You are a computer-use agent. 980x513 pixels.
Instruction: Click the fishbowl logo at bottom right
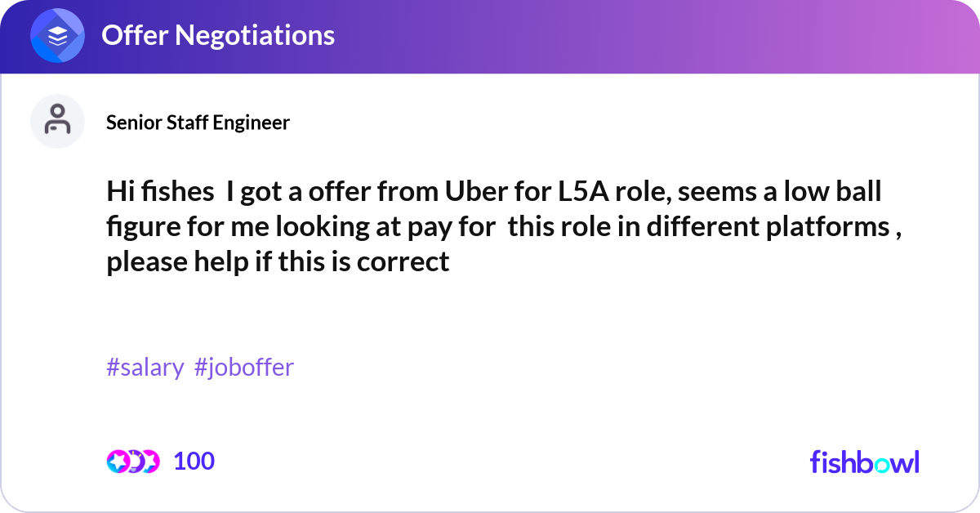tap(864, 462)
